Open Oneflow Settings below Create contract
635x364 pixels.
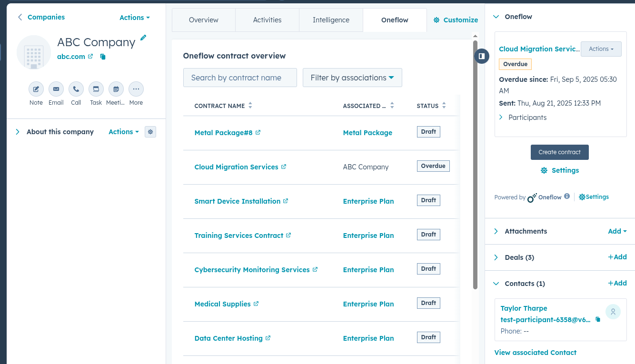coord(560,170)
